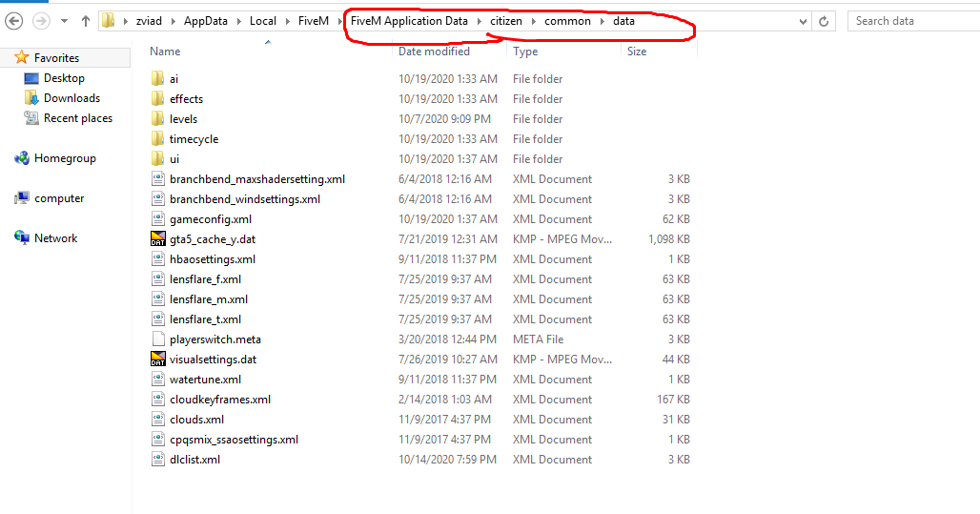The height and width of the screenshot is (514, 980).
Task: Navigate to AppData in the address bar
Action: [206, 21]
